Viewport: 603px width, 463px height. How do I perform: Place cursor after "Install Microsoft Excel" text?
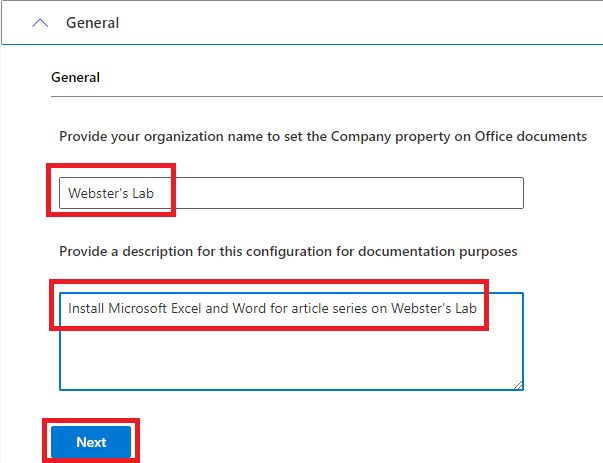point(202,308)
